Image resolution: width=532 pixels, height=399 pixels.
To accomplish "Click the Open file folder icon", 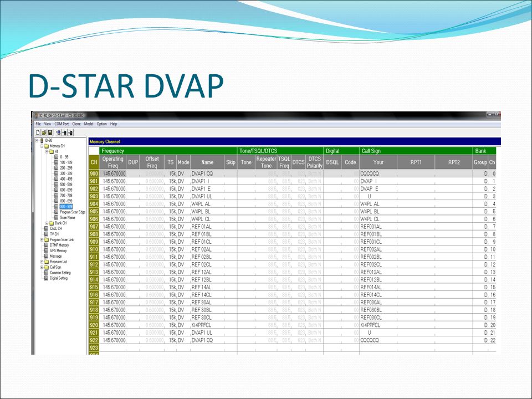I will pos(44,132).
